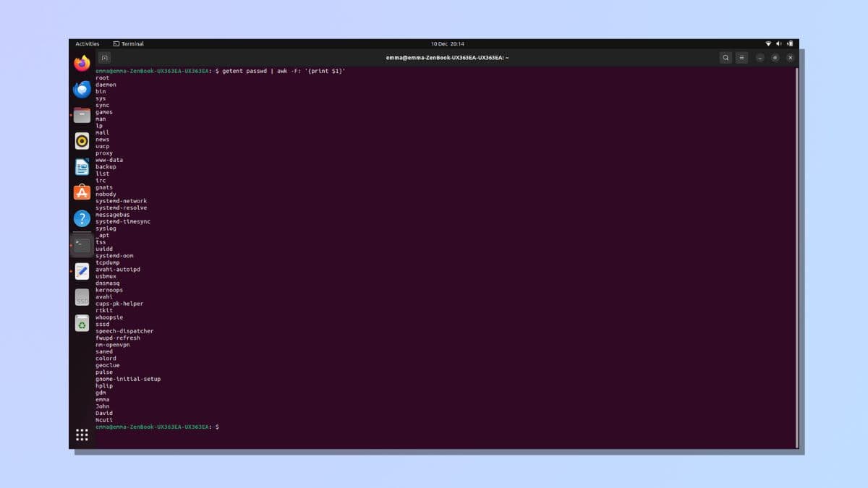Open the Files app in the dock
This screenshot has height=488, width=868.
81,114
